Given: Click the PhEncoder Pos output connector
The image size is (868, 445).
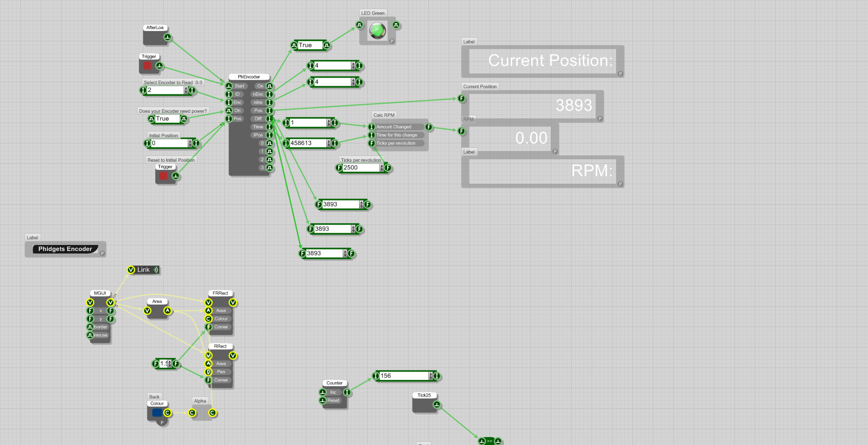Looking at the screenshot, I should tap(269, 111).
